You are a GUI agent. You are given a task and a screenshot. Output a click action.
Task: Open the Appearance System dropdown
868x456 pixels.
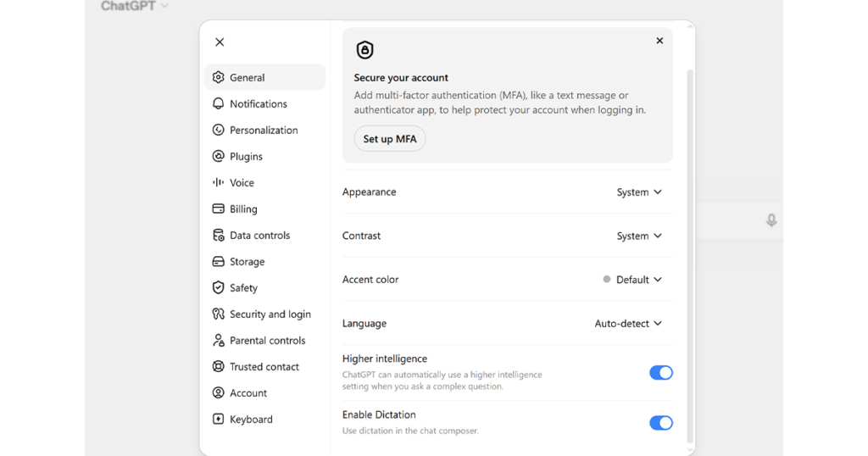[639, 192]
